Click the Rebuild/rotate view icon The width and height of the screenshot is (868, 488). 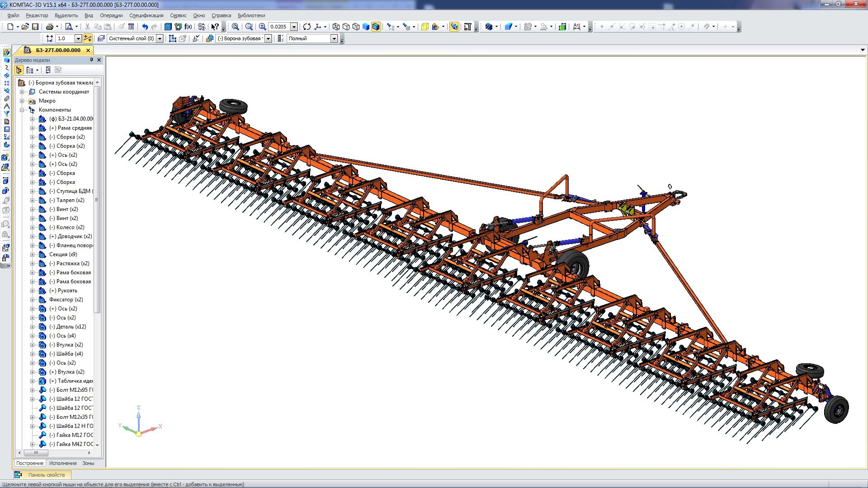click(307, 27)
